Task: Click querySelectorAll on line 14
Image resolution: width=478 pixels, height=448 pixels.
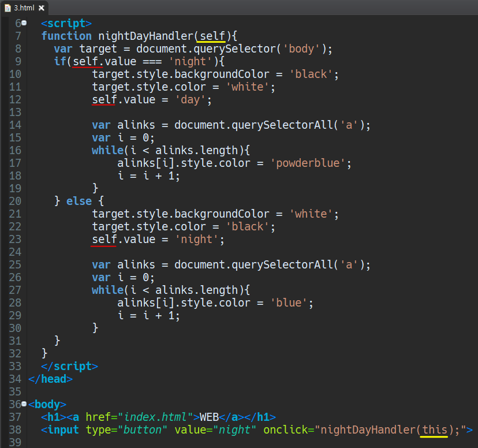Action: tap(282, 125)
